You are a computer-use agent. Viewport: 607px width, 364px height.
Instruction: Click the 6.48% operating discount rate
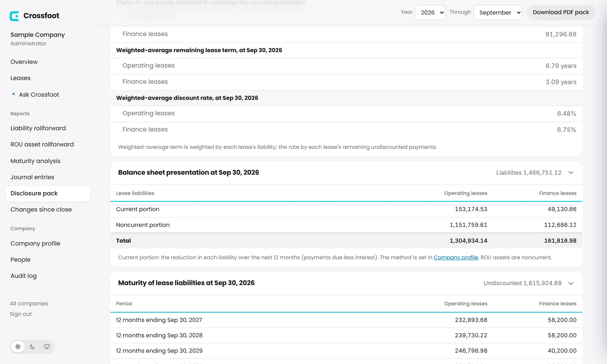[x=567, y=113]
